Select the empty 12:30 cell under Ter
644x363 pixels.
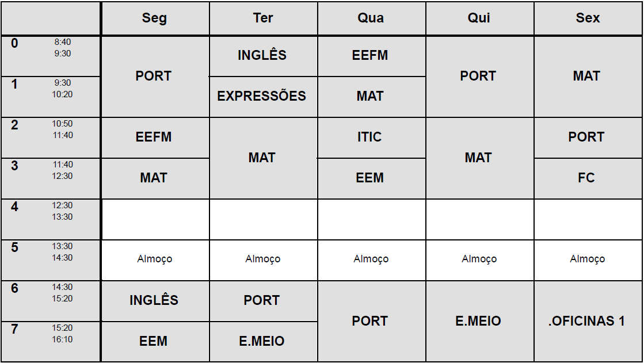[x=263, y=219]
